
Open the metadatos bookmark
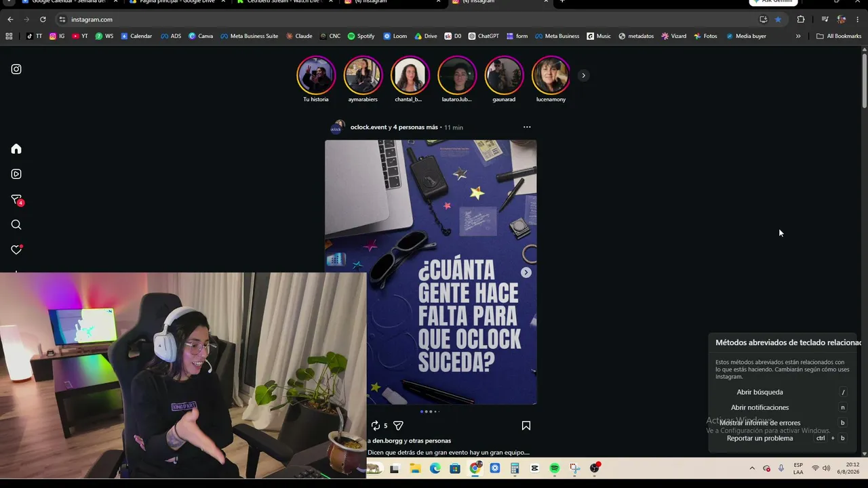636,36
